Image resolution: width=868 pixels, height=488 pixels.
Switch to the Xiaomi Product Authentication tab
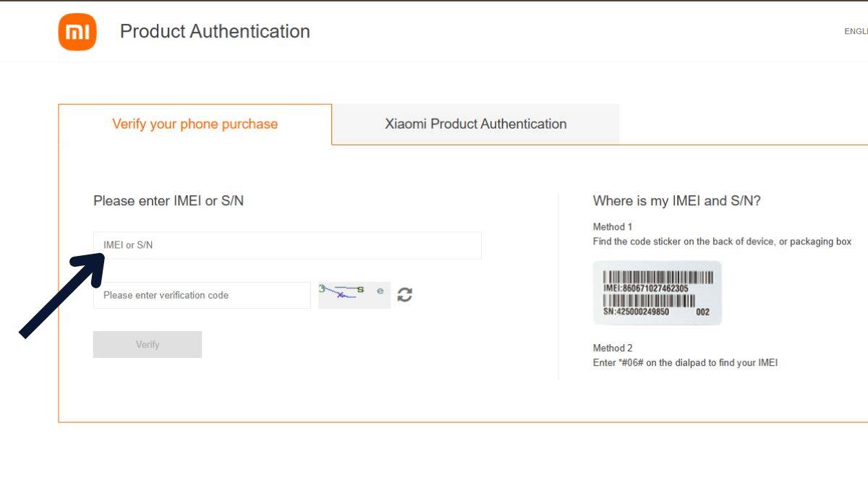(x=475, y=124)
